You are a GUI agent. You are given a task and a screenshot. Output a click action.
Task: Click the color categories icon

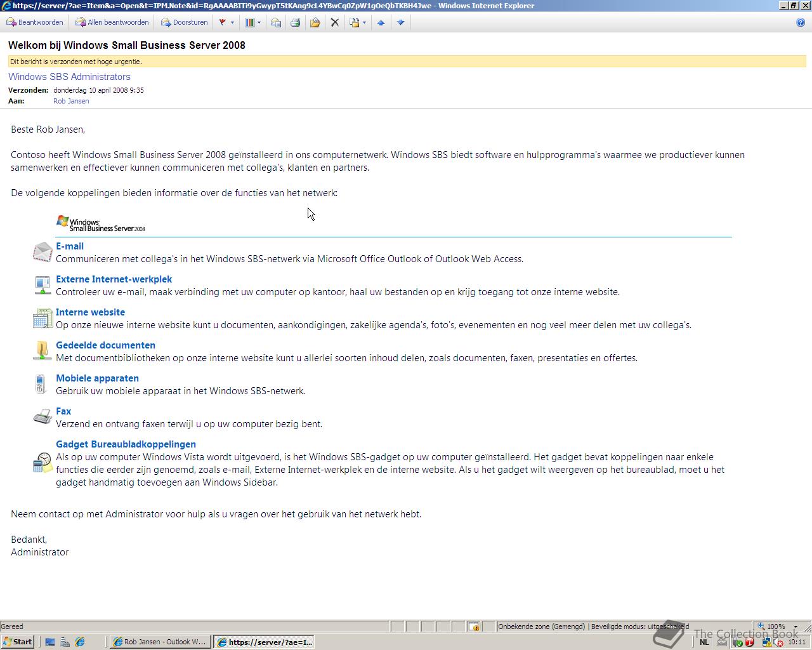[249, 22]
